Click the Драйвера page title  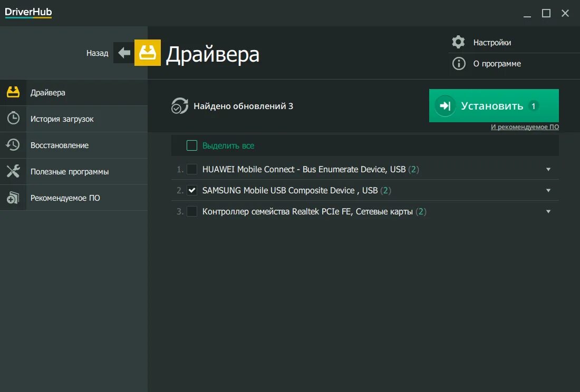point(212,54)
